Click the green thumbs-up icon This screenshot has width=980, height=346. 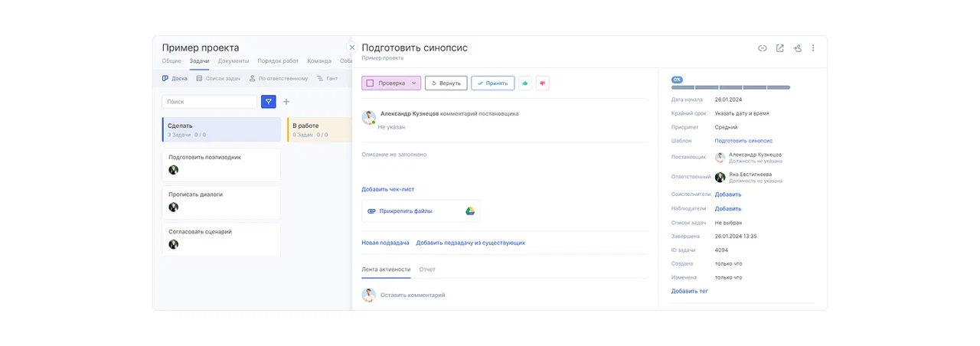tap(525, 83)
